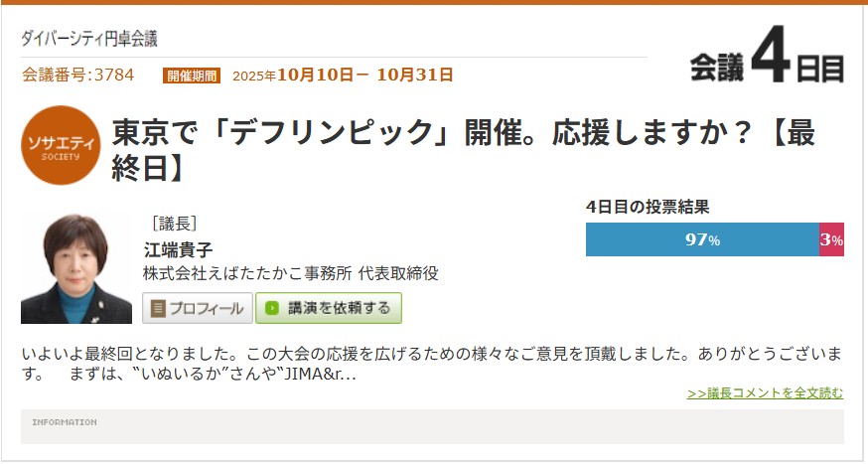Click the 講演を依頼する green button
Viewport: 868px width, 464px height.
pyautogui.click(x=329, y=308)
